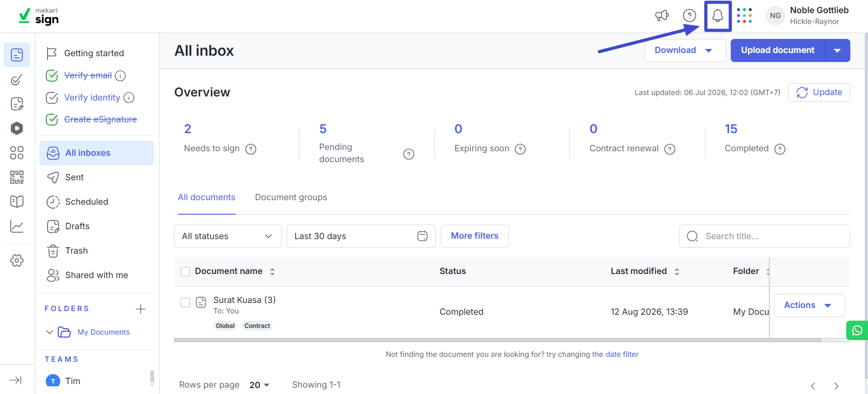The height and width of the screenshot is (394, 868).
Task: Open the Last 30 days date filter
Action: [361, 236]
